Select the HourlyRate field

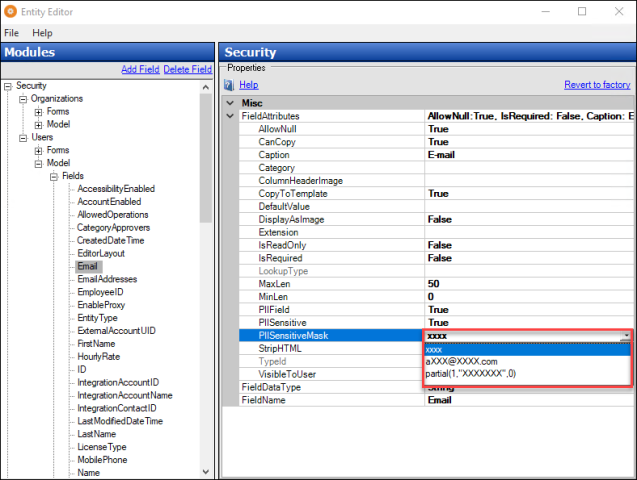click(x=98, y=357)
